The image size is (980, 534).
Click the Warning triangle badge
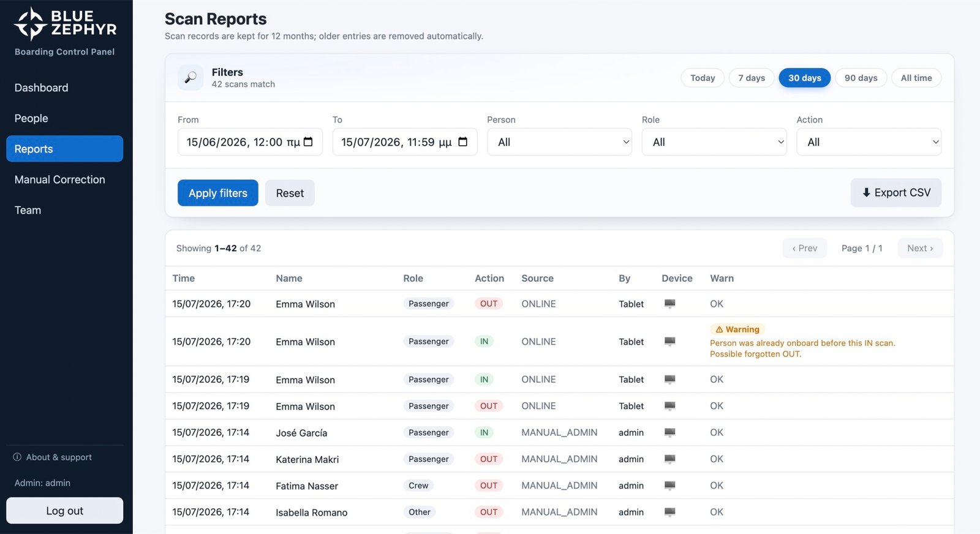(737, 329)
